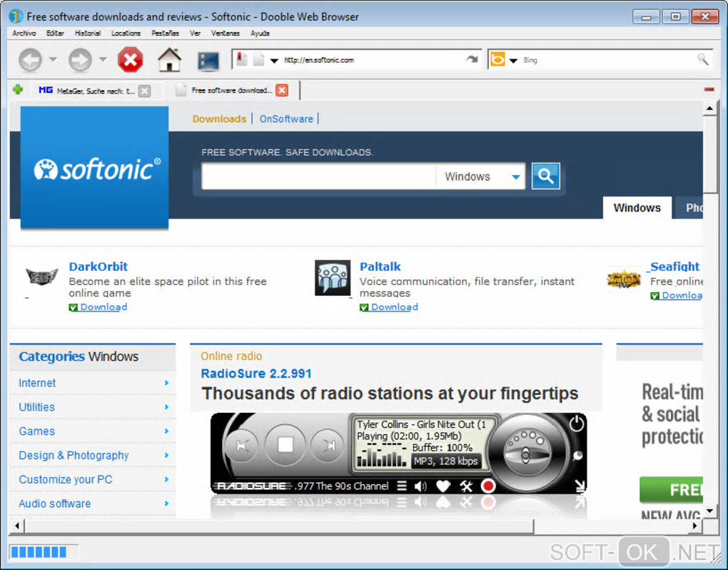Open Forward button history dropdown arrow
Image resolution: width=728 pixels, height=570 pixels.
[103, 59]
